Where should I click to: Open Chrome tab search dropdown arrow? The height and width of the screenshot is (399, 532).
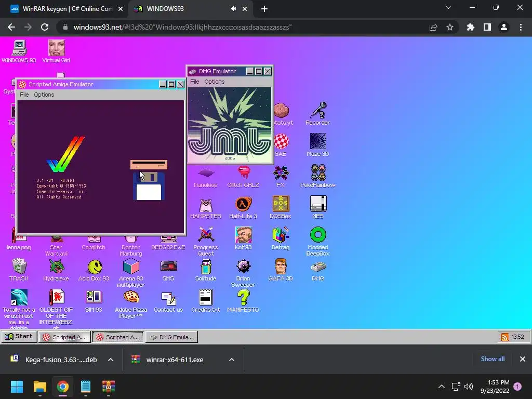coord(448,7)
